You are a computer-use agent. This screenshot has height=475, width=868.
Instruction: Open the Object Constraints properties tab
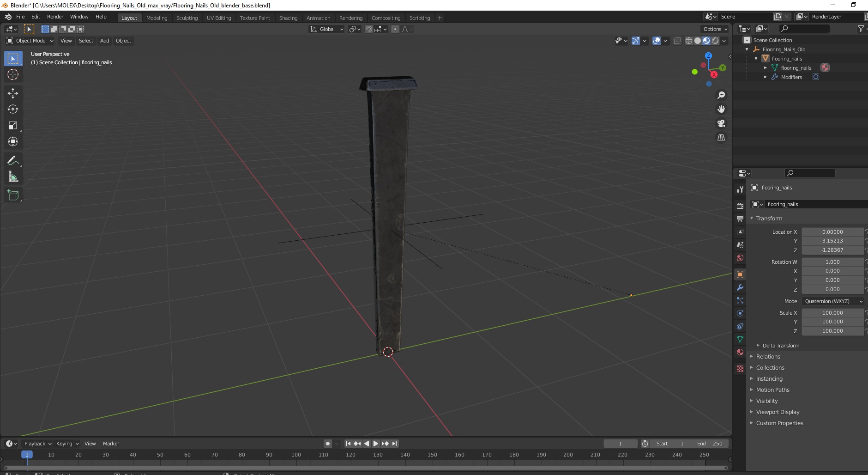(740, 326)
